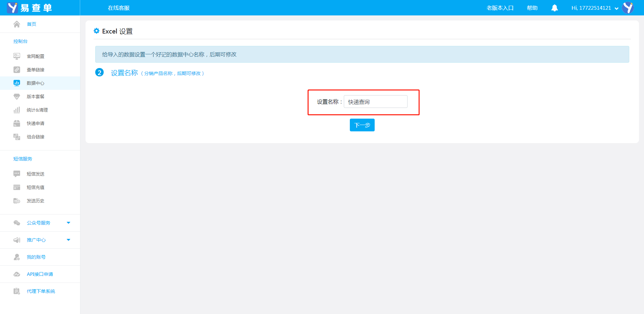Open 组合链接 in the sidebar
This screenshot has height=314, width=644.
coord(36,137)
